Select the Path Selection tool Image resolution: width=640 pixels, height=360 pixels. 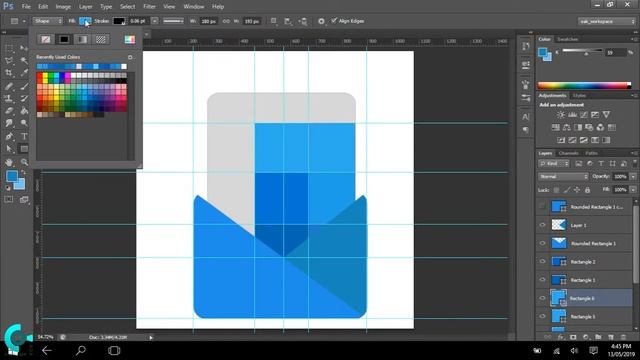pos(9,149)
